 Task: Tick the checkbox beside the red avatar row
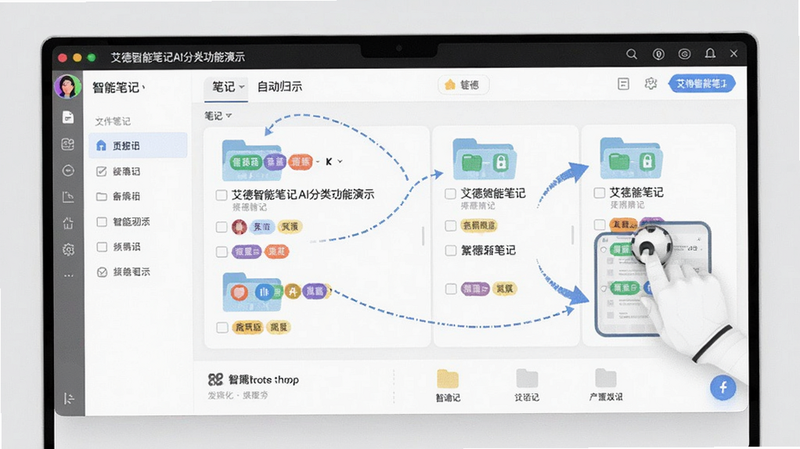pyautogui.click(x=221, y=227)
